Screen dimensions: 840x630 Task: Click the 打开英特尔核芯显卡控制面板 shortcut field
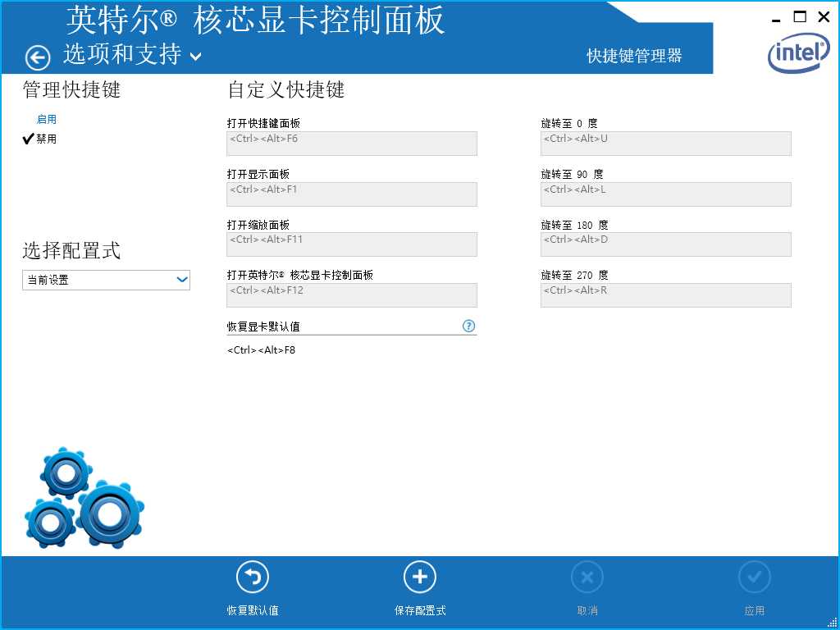coord(352,295)
